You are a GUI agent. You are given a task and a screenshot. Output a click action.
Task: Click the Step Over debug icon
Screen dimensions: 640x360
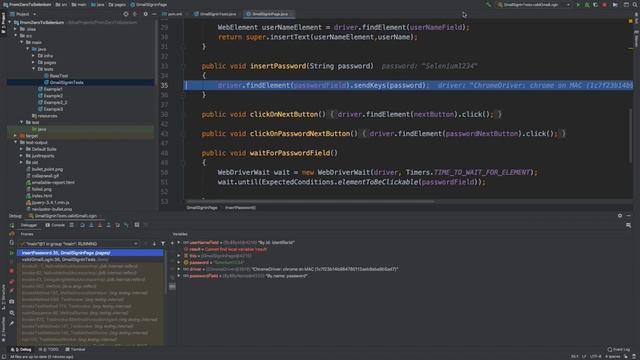[82, 225]
